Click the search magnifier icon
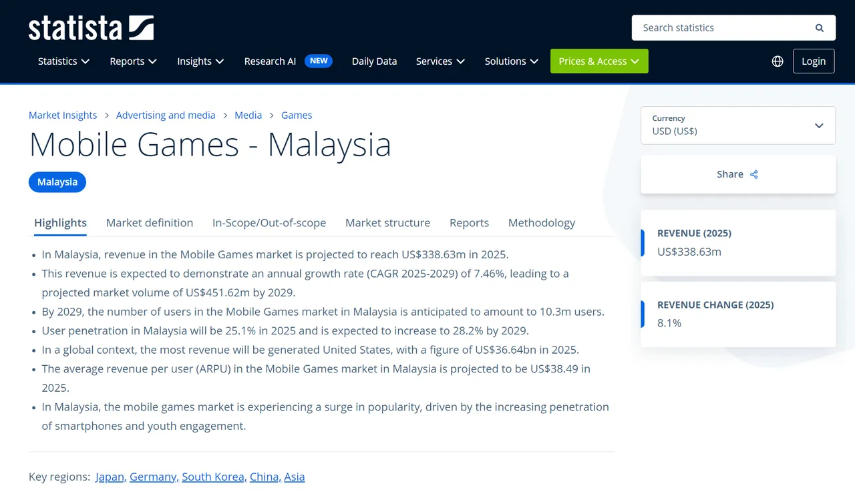Screen dimensions: 855x504 coord(819,27)
